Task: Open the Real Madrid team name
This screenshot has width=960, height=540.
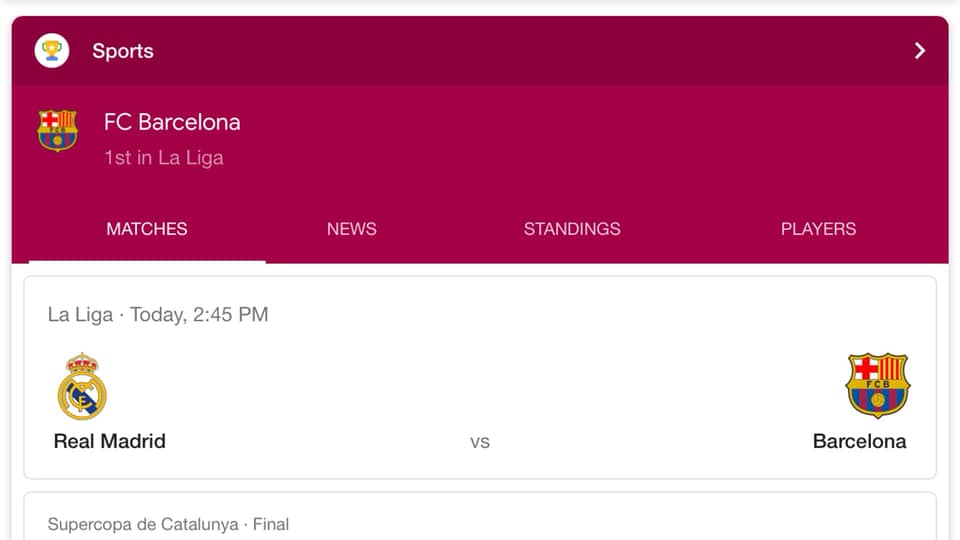Action: pos(110,441)
